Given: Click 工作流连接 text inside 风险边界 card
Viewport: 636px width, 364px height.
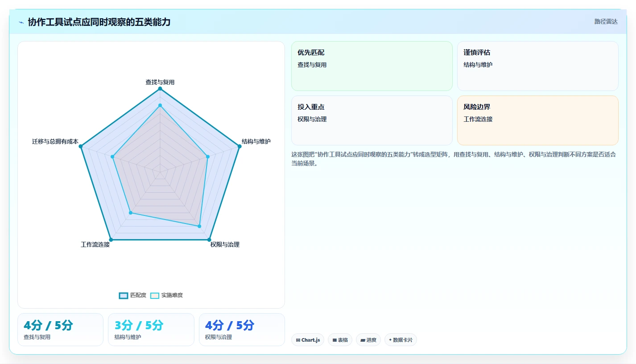Looking at the screenshot, I should click(478, 119).
